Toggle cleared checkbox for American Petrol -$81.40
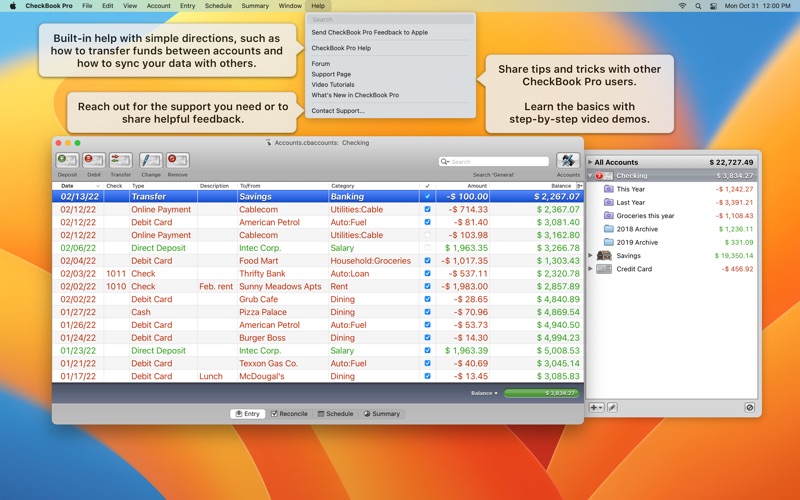Screen dimensions: 800x500 428,222
